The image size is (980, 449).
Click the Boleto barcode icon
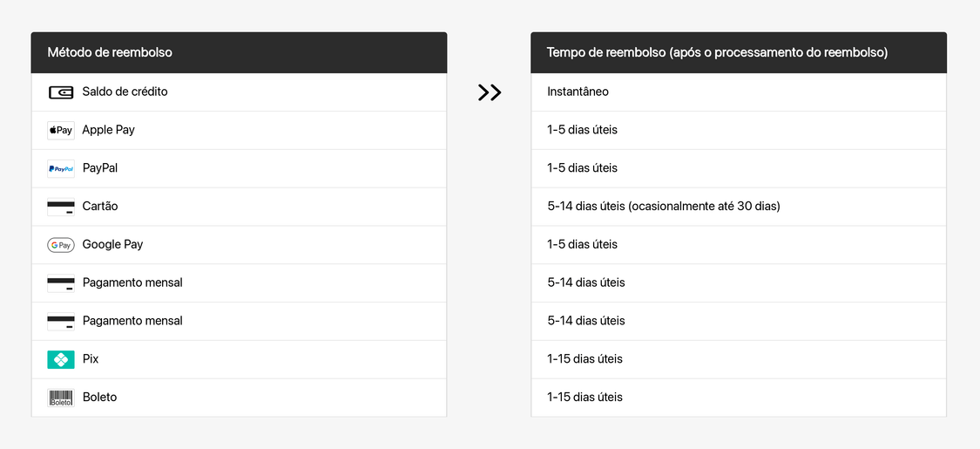[x=61, y=398]
